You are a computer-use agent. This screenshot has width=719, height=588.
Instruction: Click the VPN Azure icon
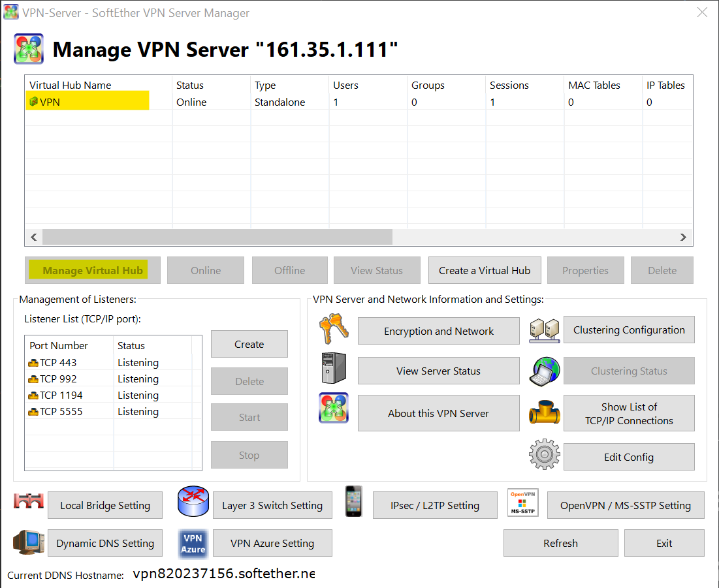pyautogui.click(x=193, y=544)
